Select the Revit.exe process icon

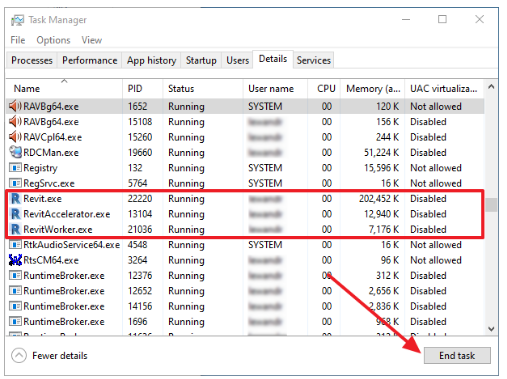16,199
